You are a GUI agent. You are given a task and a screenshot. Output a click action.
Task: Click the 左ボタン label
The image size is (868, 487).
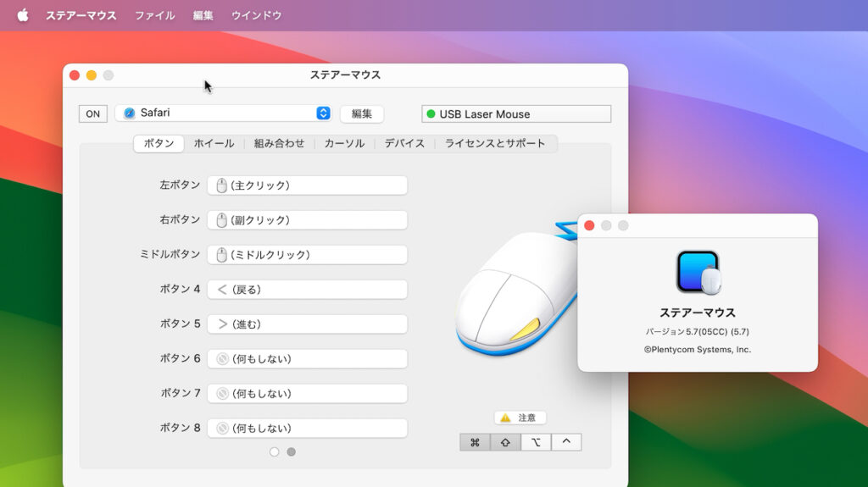pyautogui.click(x=180, y=185)
